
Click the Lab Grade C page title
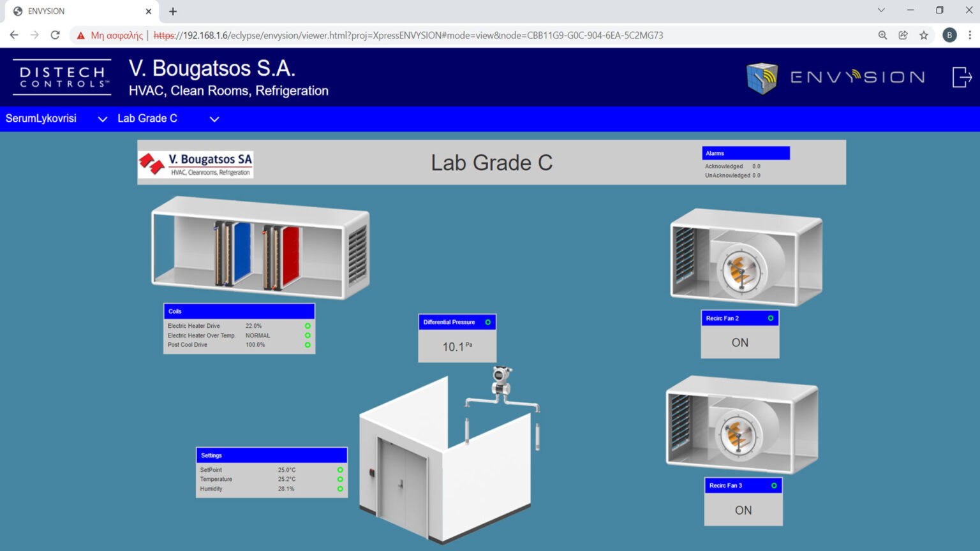click(x=491, y=163)
